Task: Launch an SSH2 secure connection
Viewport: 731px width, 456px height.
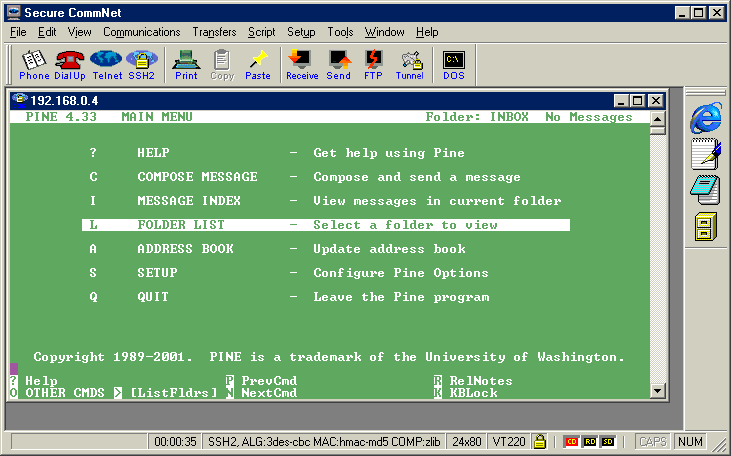Action: [x=142, y=65]
